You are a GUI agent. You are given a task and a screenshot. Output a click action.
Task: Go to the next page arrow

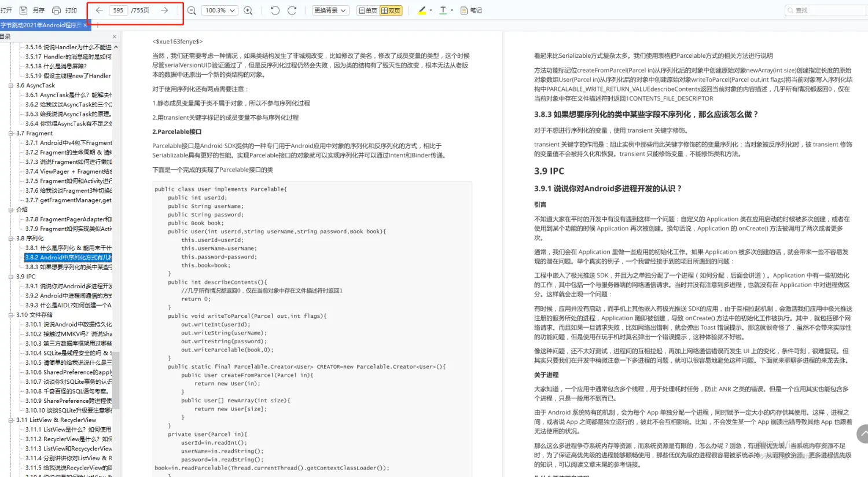[164, 10]
